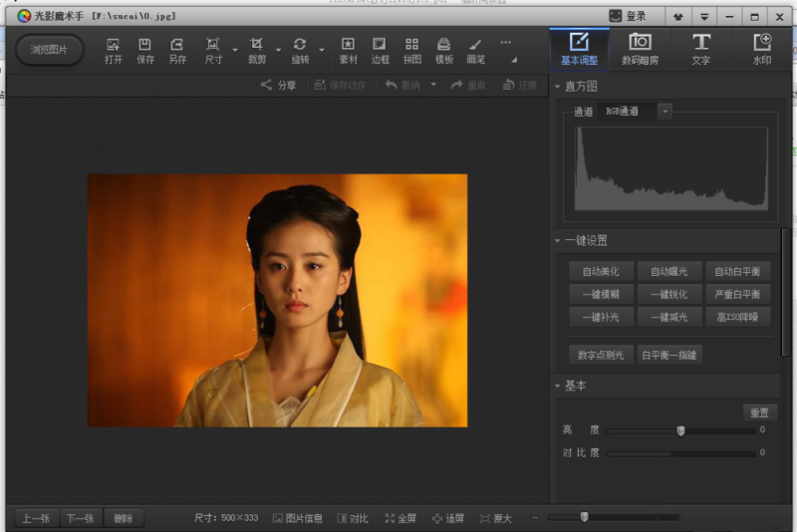Choose 另存 to save a copy
Screen dimensions: 797x532
[177, 51]
